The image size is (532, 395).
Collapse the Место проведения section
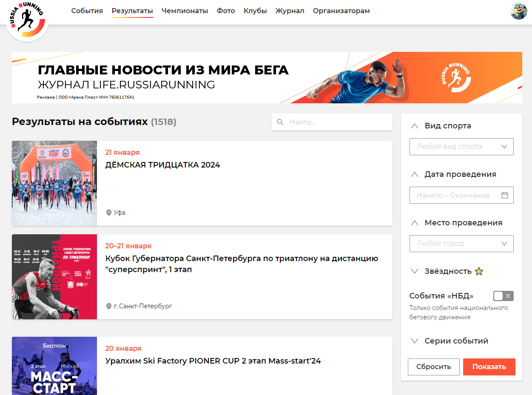click(x=415, y=223)
